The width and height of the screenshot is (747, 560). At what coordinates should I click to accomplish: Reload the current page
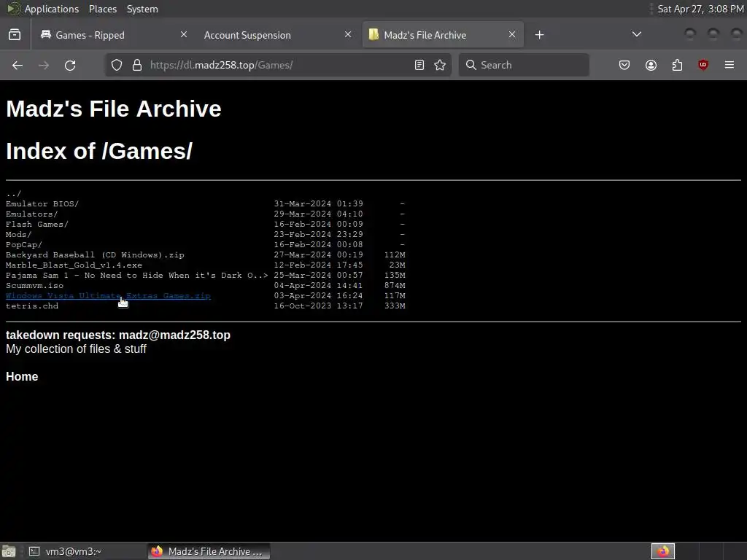70,65
